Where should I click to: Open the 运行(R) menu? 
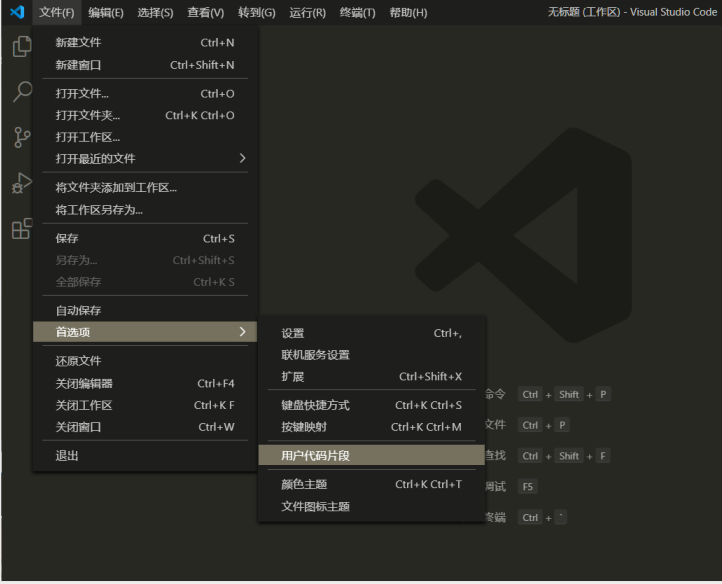point(307,12)
